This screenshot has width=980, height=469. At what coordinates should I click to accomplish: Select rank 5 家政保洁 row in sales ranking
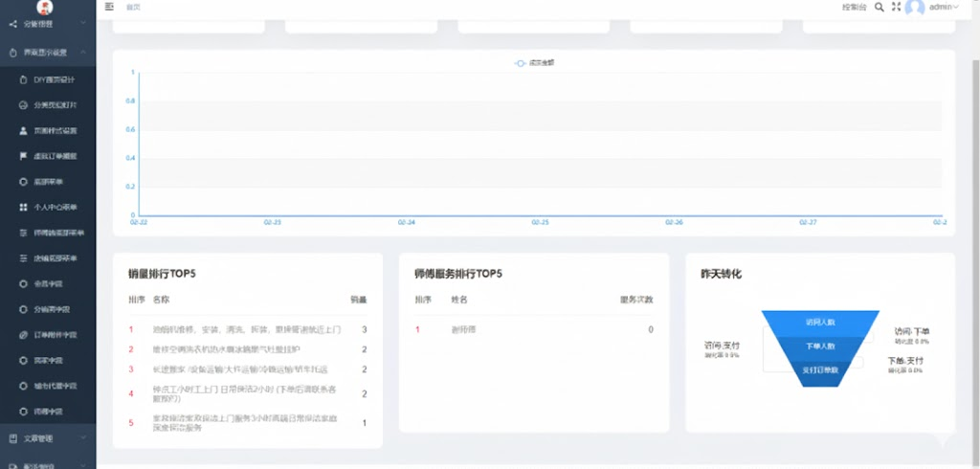click(x=248, y=423)
